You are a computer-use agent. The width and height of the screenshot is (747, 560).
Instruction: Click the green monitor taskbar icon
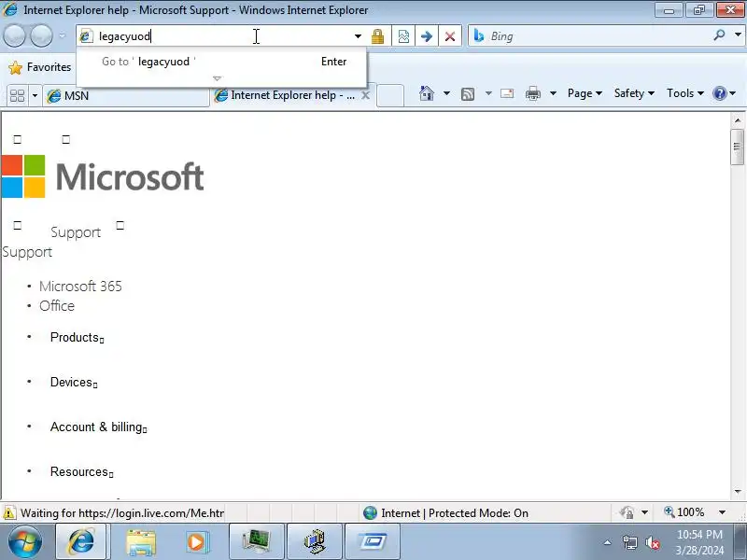point(256,541)
